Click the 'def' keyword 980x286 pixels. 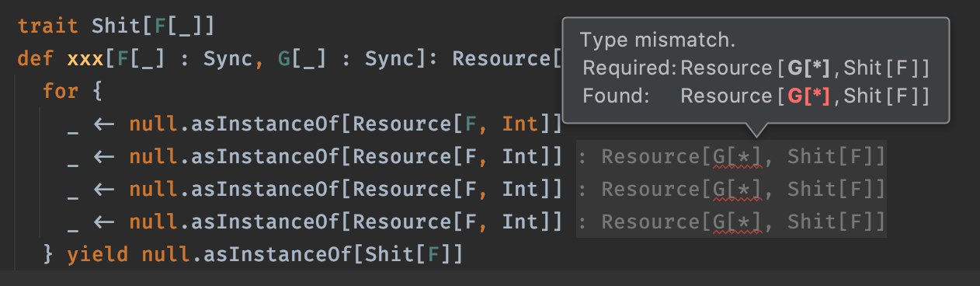(x=36, y=59)
